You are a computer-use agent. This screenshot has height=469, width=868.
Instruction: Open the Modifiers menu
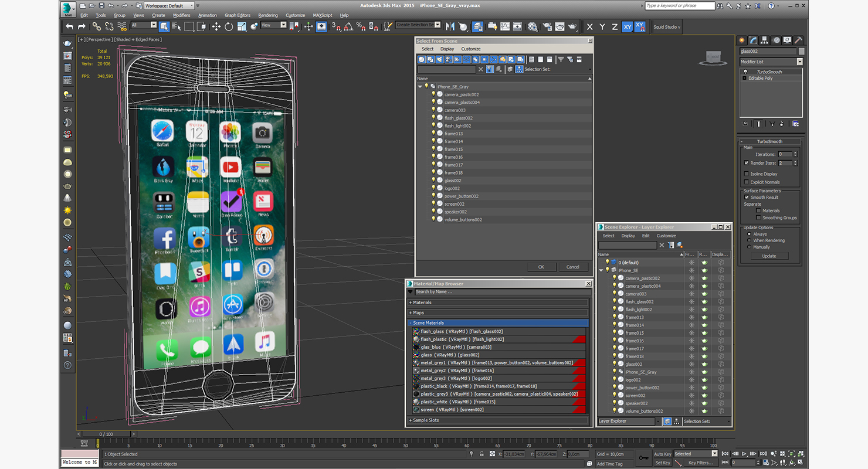(x=181, y=15)
